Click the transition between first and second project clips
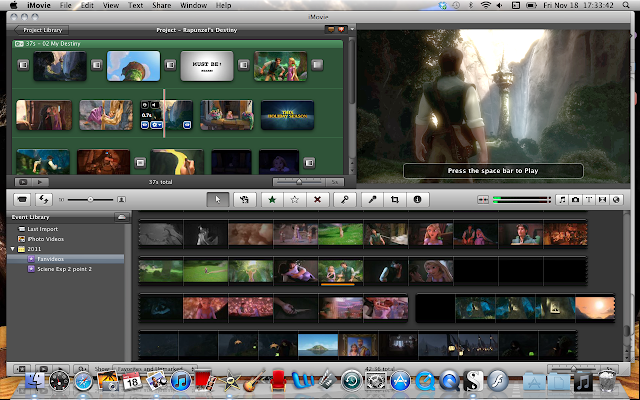Image resolution: width=640 pixels, height=400 pixels. [97, 65]
